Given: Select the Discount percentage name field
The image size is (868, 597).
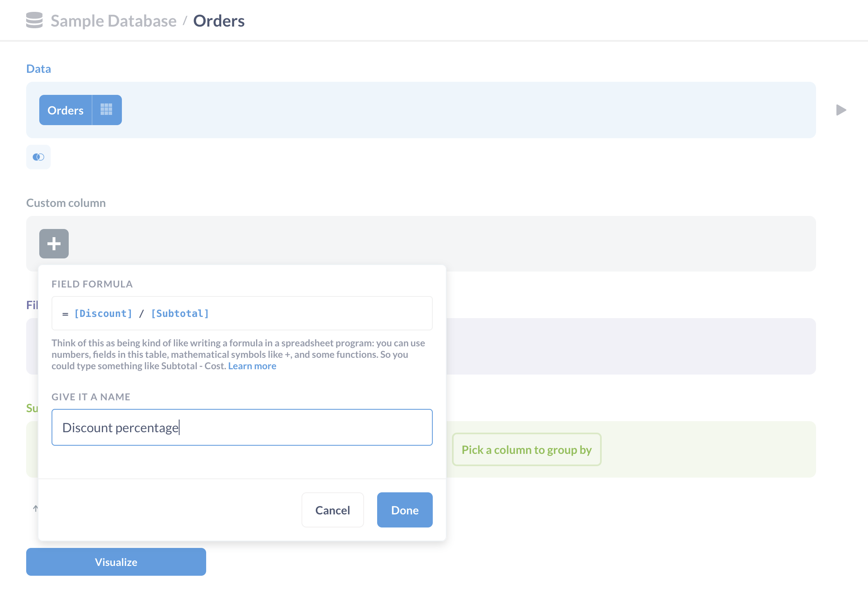Looking at the screenshot, I should click(x=242, y=427).
